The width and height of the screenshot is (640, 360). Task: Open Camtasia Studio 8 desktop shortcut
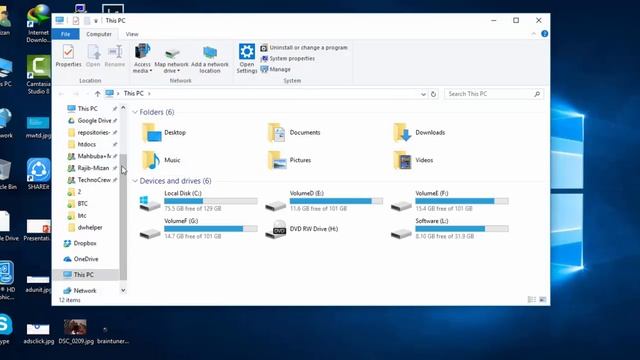[38, 75]
